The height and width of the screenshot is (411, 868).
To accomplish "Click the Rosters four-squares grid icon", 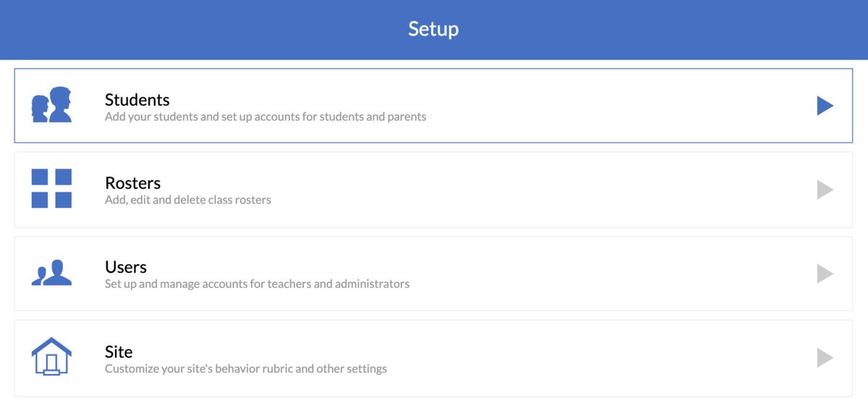I will click(51, 189).
